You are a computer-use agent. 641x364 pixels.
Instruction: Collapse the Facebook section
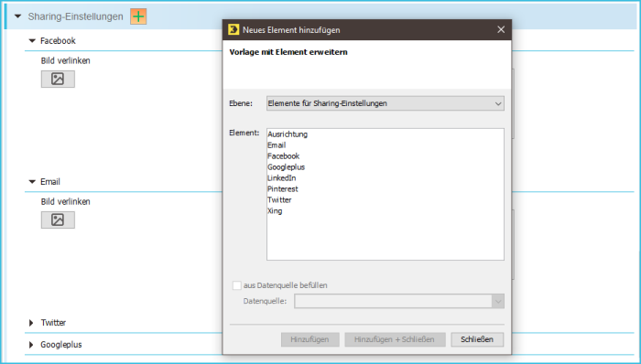pos(32,41)
